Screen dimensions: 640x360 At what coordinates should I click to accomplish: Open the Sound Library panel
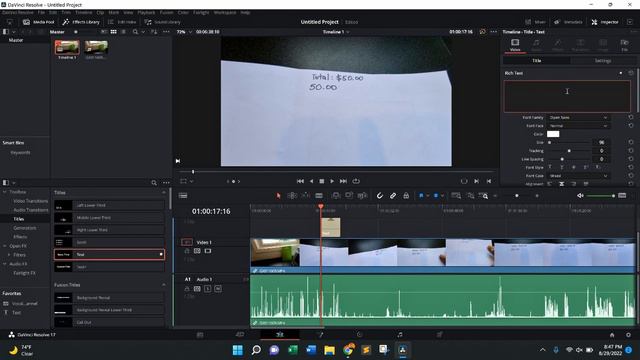[x=162, y=22]
